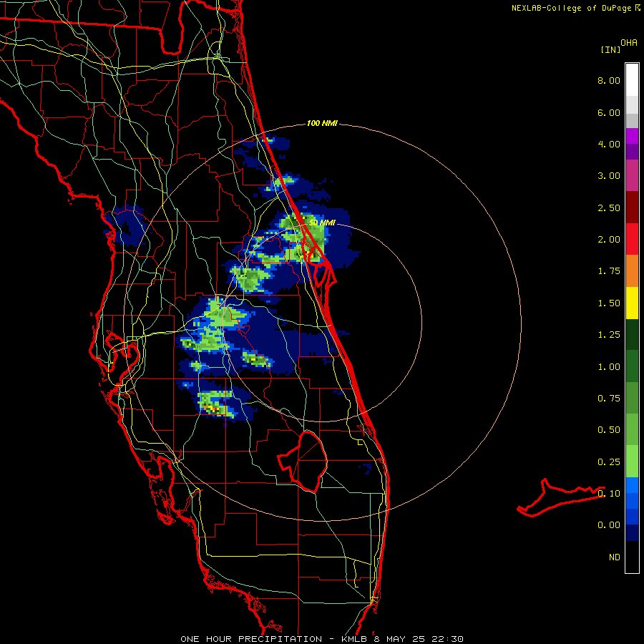Viewport: 644px width, 644px height.
Task: Pick the black ND swatch in the scale
Action: click(x=632, y=557)
